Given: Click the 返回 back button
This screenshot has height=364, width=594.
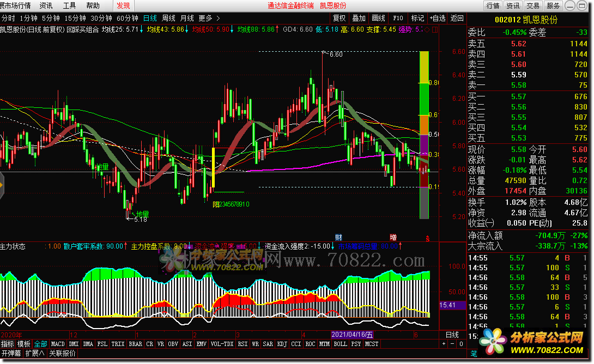Looking at the screenshot, I should coord(457,18).
